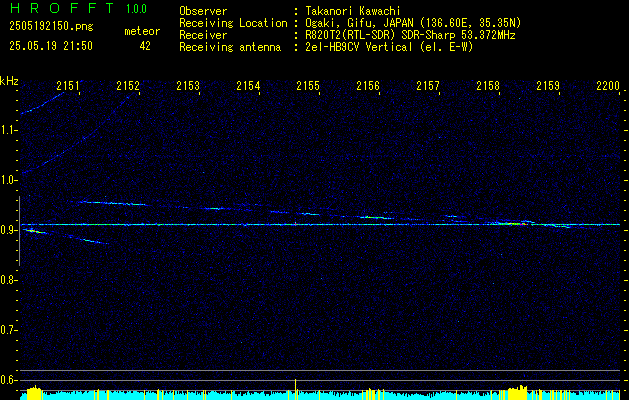
Task: Click the date stamp 25.05.19 21:50
Action: (x=51, y=46)
